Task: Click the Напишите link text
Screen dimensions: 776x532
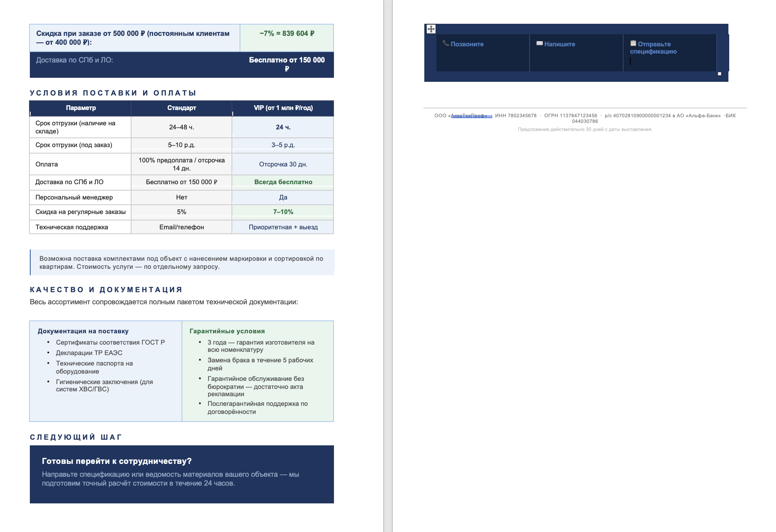Action: pyautogui.click(x=560, y=44)
